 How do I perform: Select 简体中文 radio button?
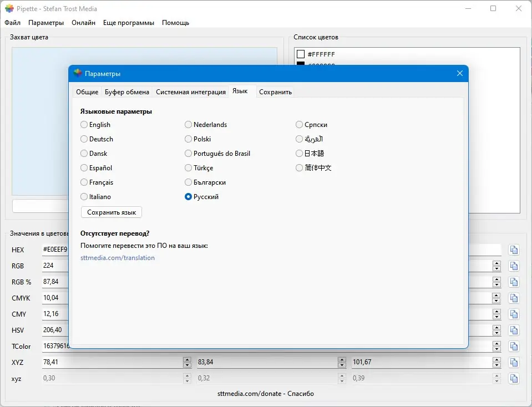(299, 168)
